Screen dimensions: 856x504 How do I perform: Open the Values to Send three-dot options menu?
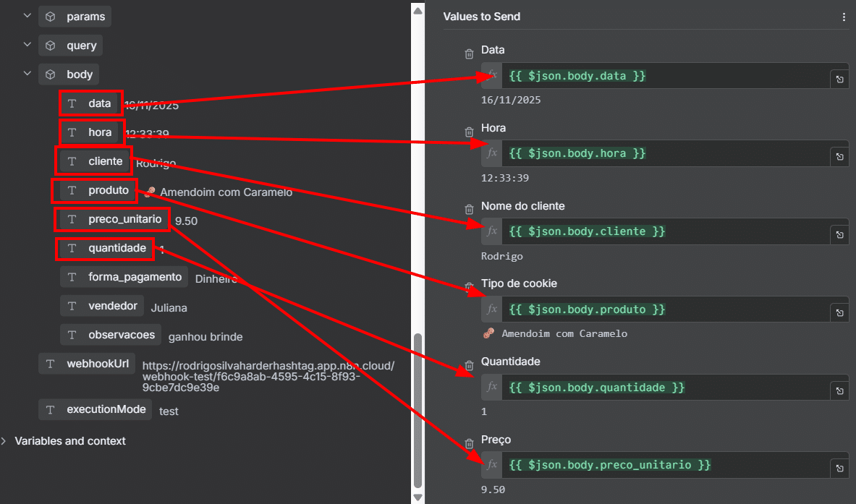(x=844, y=17)
